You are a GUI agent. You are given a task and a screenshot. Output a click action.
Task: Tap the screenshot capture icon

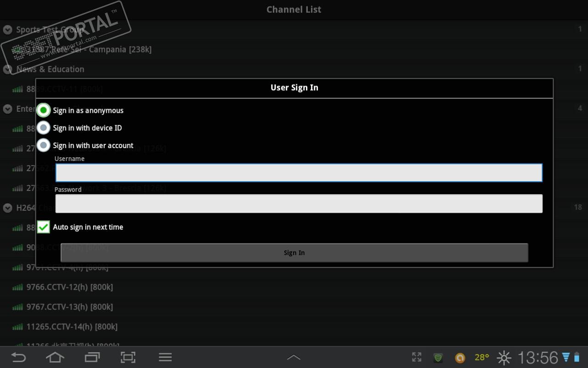coord(128,357)
